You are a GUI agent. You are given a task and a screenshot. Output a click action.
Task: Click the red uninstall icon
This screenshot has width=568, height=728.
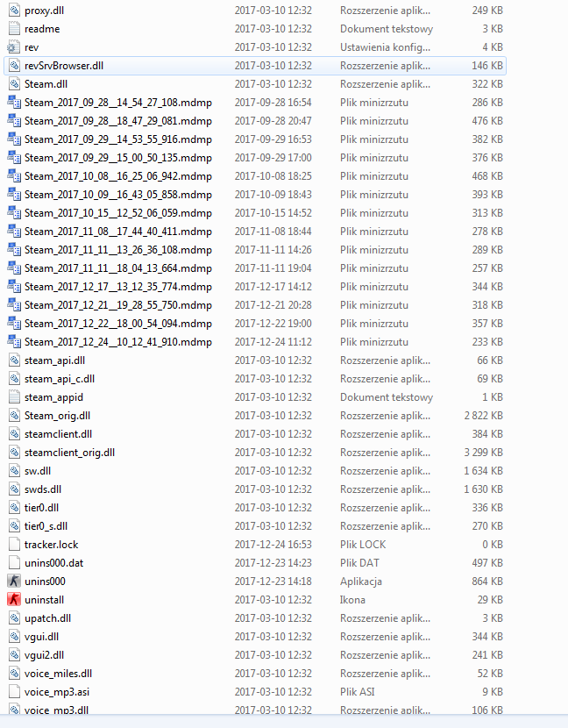coord(14,599)
